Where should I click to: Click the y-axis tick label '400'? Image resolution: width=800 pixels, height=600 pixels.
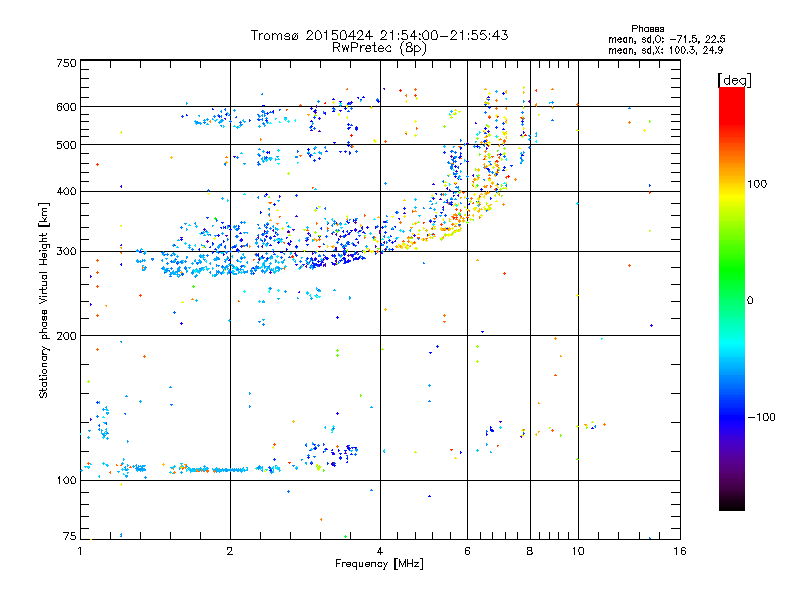(x=66, y=191)
